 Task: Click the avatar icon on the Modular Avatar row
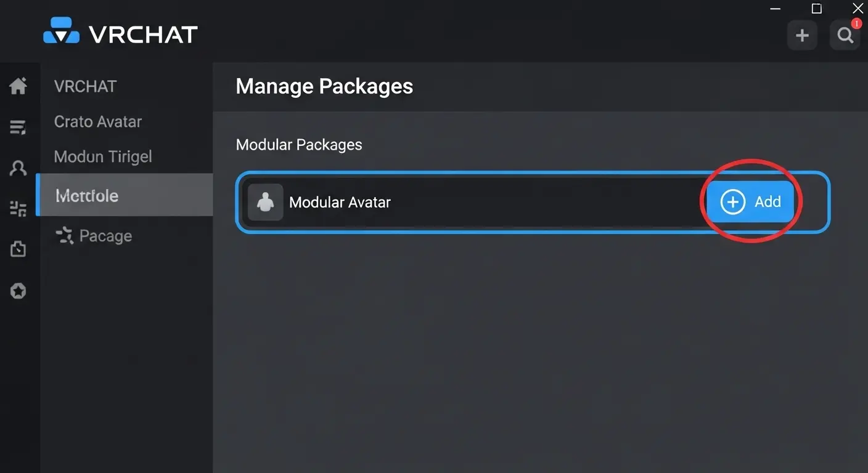265,201
